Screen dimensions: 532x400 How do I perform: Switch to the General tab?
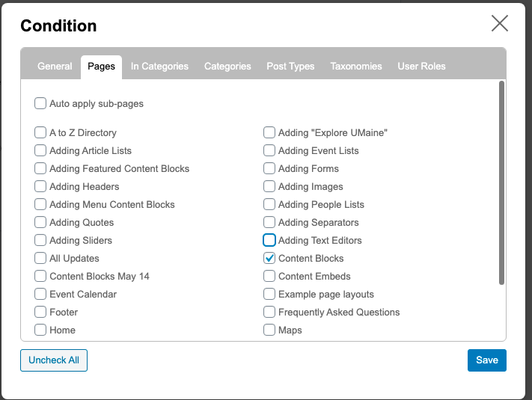tap(55, 66)
